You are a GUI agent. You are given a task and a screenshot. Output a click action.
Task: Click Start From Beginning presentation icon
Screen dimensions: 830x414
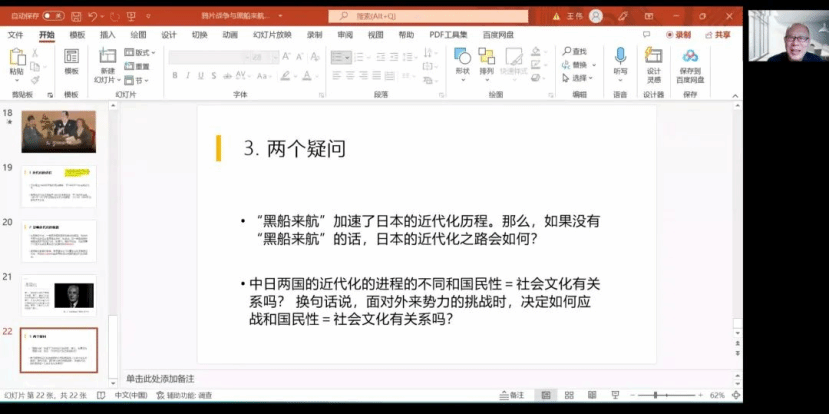pyautogui.click(x=131, y=16)
